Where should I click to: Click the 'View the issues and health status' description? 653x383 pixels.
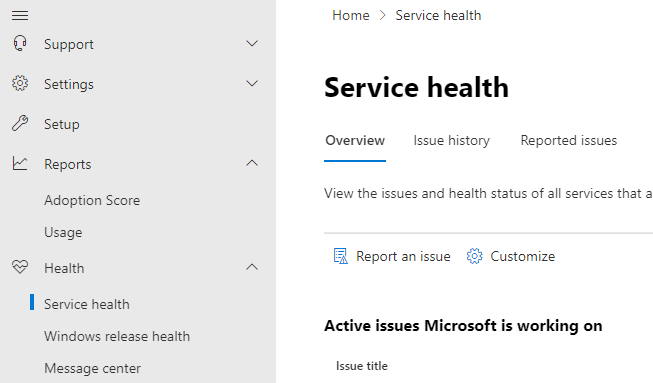pos(488,194)
